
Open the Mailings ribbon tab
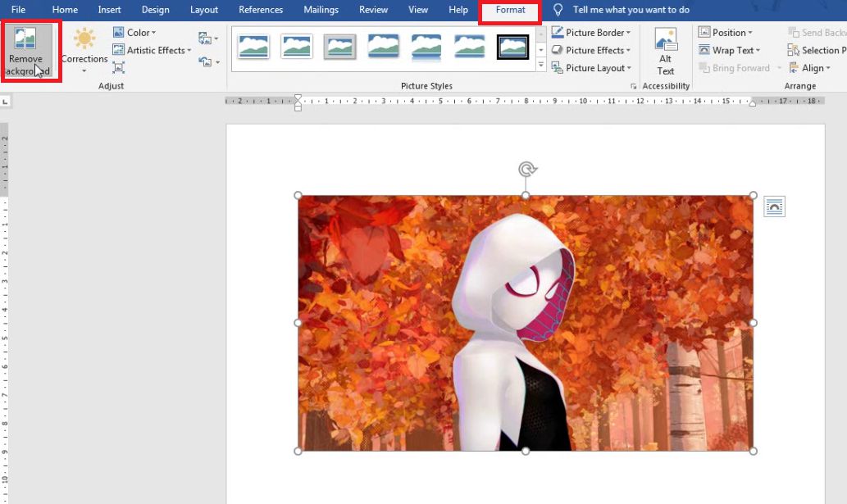(x=321, y=10)
